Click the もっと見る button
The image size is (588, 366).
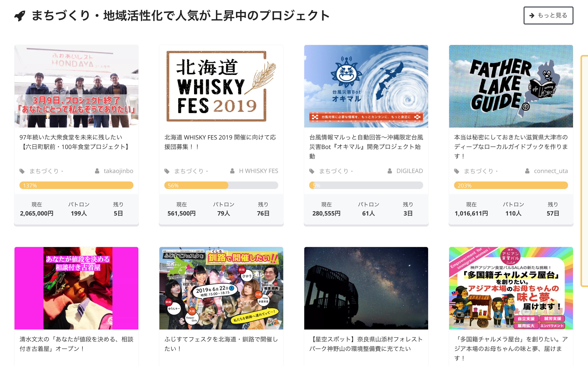tap(548, 15)
